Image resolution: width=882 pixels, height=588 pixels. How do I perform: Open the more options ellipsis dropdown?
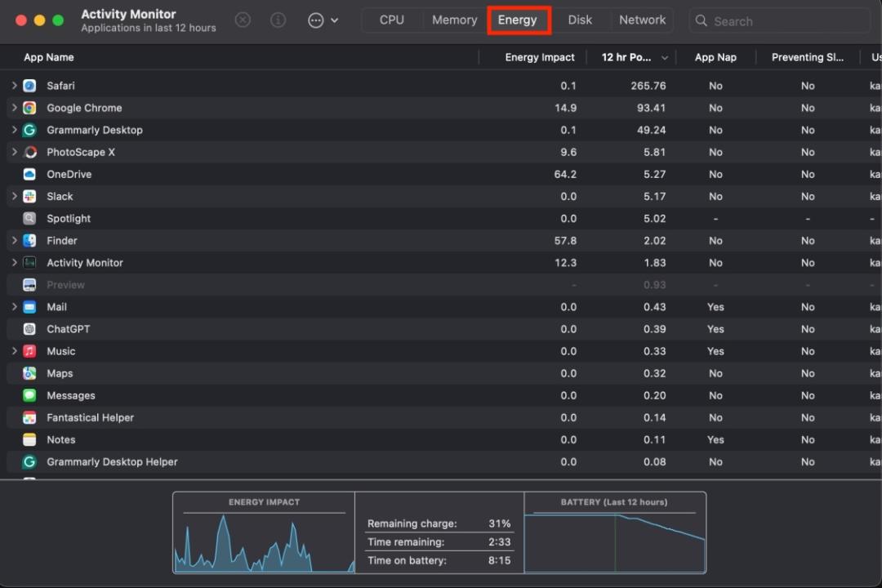tap(317, 20)
